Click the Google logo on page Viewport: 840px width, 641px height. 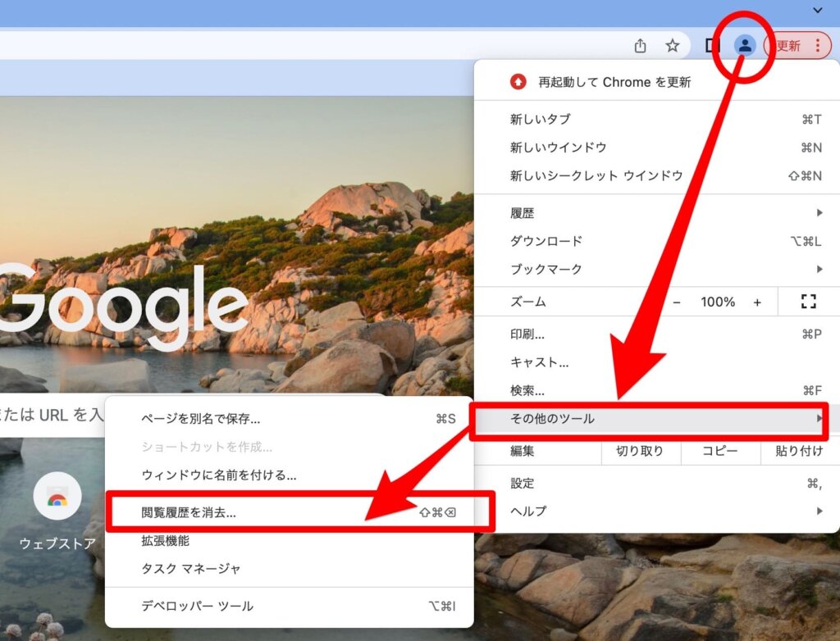pos(124,307)
